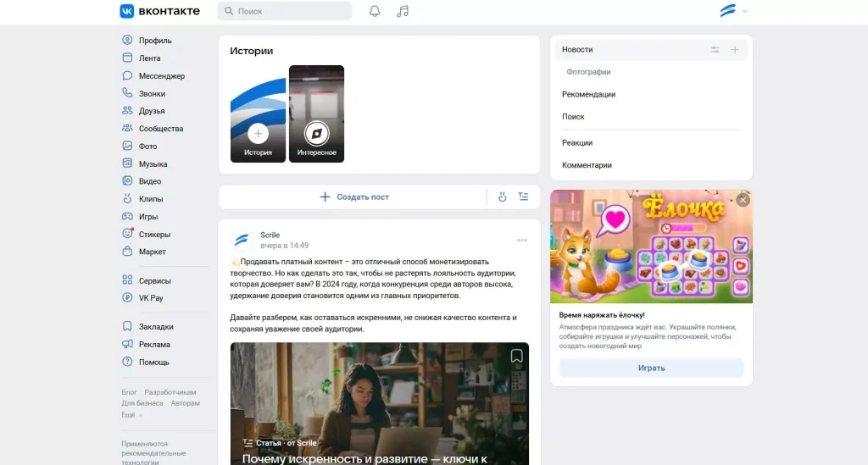Add a news tab with plus icon
Image resolution: width=868 pixels, height=465 pixels.
[735, 50]
